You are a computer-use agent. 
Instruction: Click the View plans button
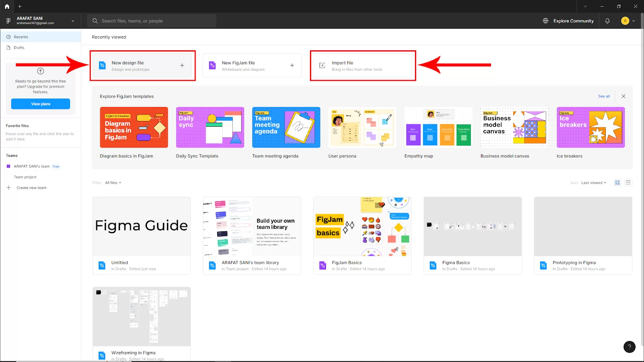41,104
